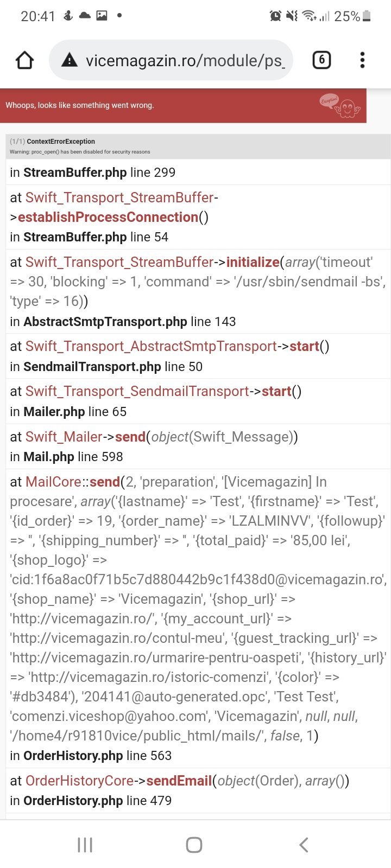This screenshot has height=868, width=391.
Task: Tap the not-secure warning triangle icon
Action: [x=70, y=60]
